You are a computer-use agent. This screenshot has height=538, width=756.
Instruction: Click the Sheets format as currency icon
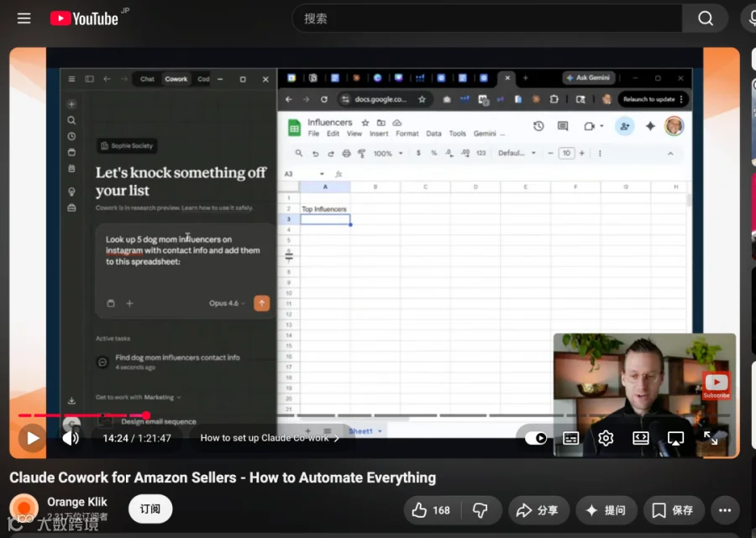coord(418,153)
